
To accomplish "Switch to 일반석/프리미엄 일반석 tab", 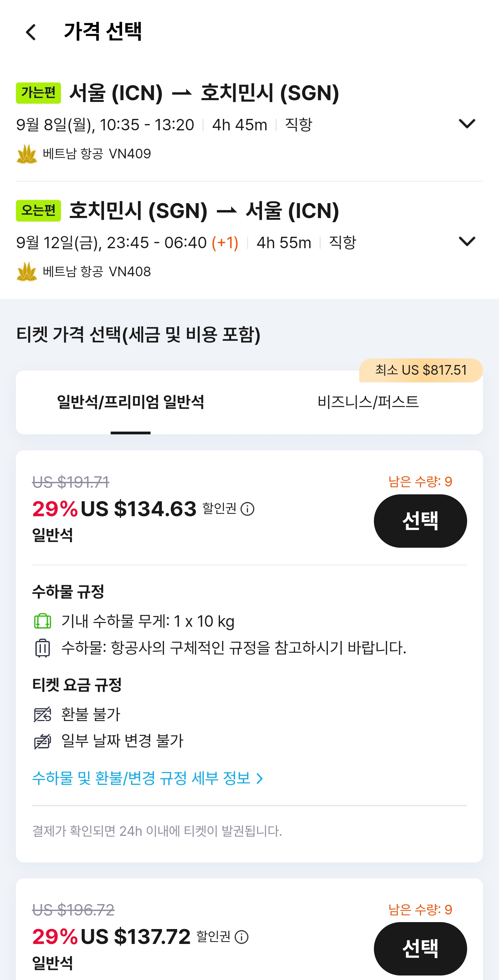I will pyautogui.click(x=130, y=402).
